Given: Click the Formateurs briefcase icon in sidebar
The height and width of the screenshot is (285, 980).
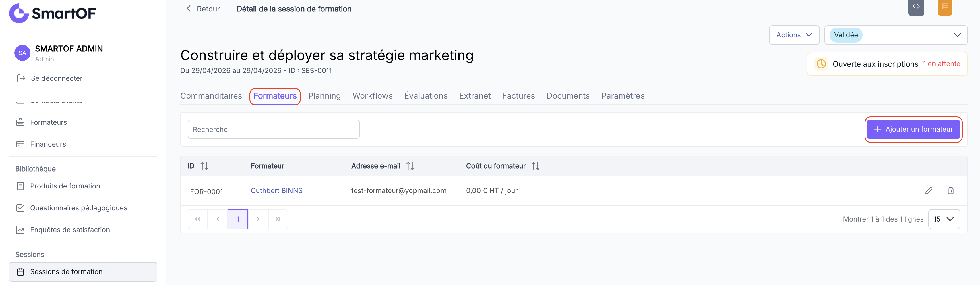Looking at the screenshot, I should tap(21, 122).
